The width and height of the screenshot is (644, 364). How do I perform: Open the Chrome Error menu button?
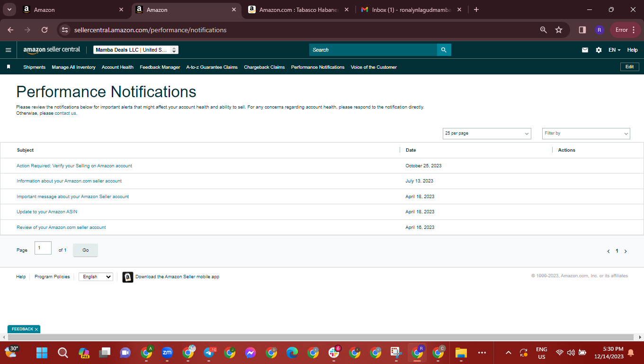pos(626,30)
